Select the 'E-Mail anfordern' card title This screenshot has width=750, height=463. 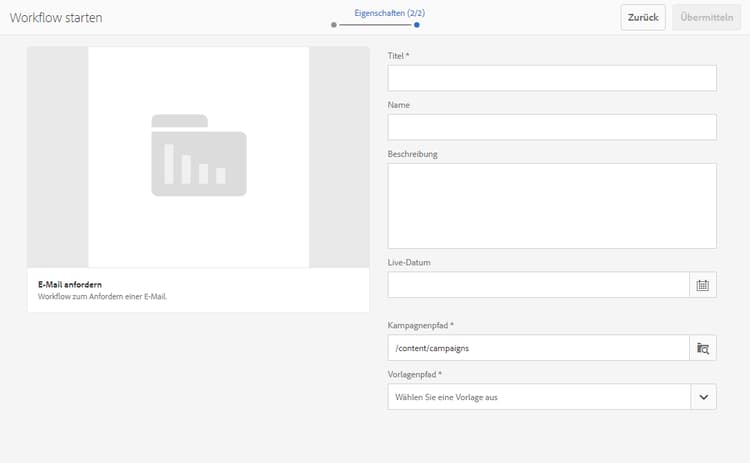tap(70, 285)
